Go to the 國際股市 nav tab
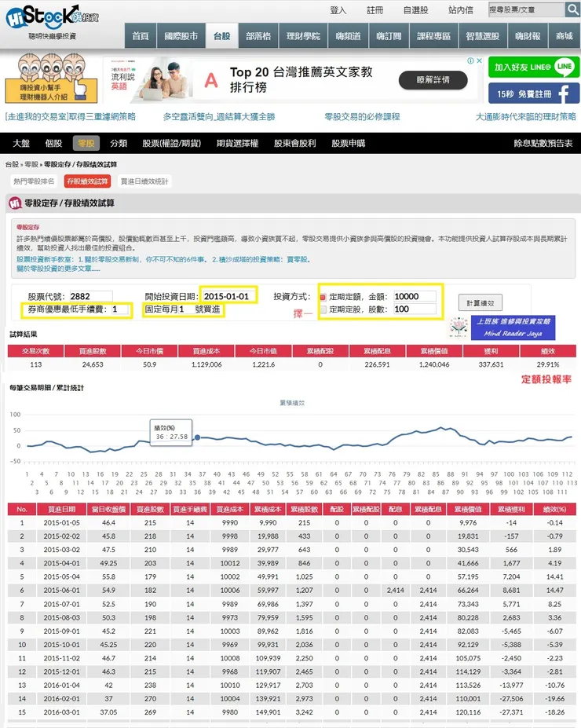This screenshot has width=581, height=728. pyautogui.click(x=181, y=36)
